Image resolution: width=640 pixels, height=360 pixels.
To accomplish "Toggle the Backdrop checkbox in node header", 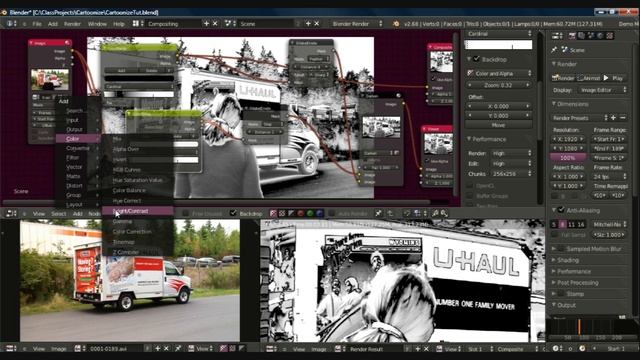I will click(x=233, y=213).
